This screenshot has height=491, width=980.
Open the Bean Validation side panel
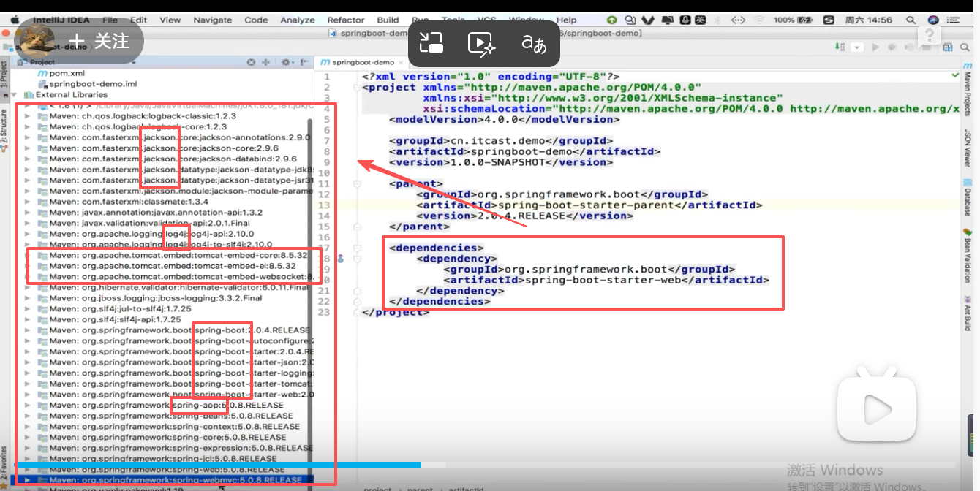[968, 256]
